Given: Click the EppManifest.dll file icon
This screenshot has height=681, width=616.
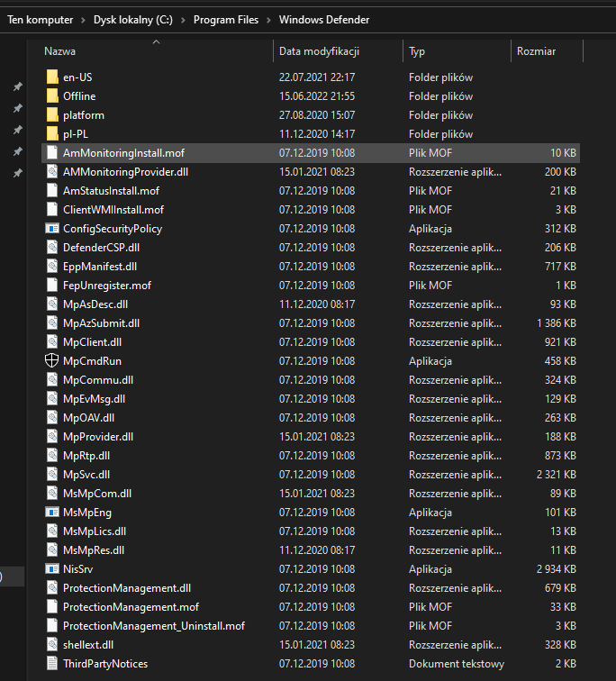Looking at the screenshot, I should pos(52,267).
